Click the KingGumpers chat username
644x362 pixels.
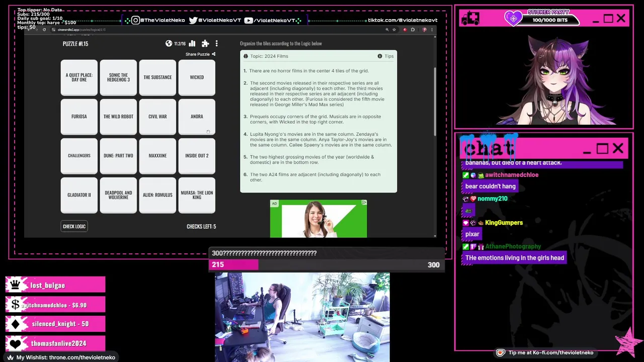[x=504, y=223]
